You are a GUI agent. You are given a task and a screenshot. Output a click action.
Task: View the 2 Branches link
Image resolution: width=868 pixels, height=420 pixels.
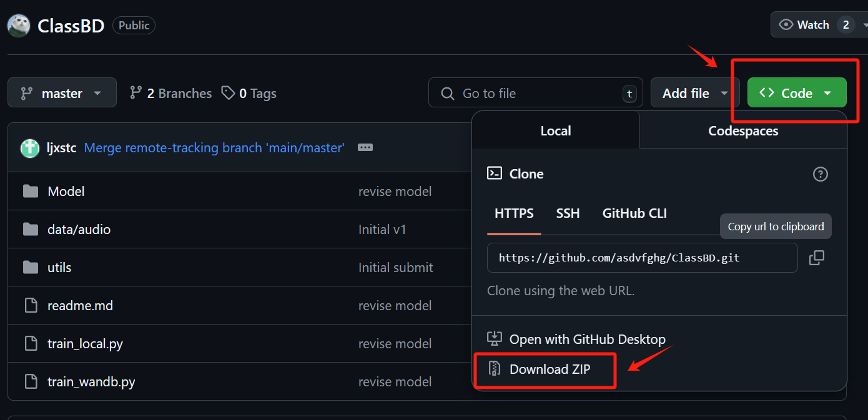[170, 93]
